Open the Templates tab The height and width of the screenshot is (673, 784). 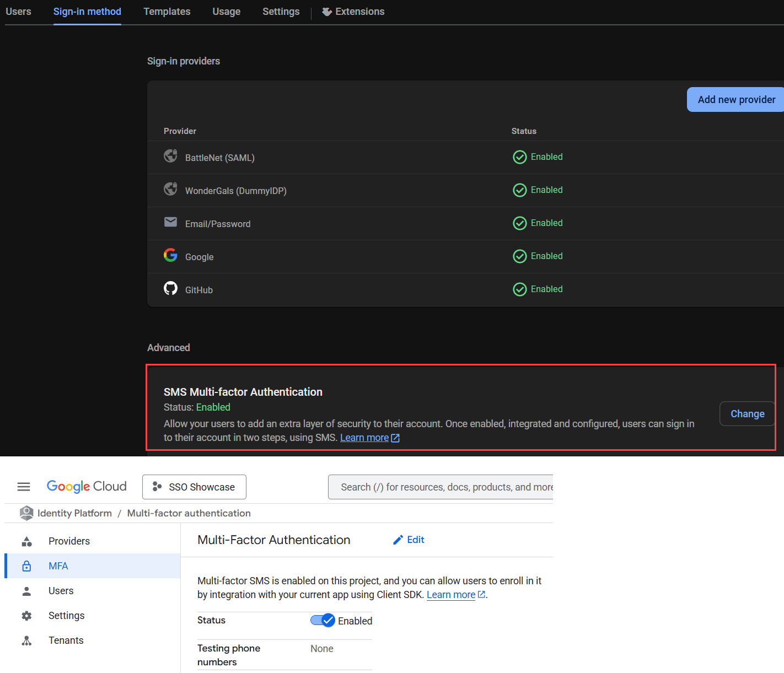(x=167, y=12)
